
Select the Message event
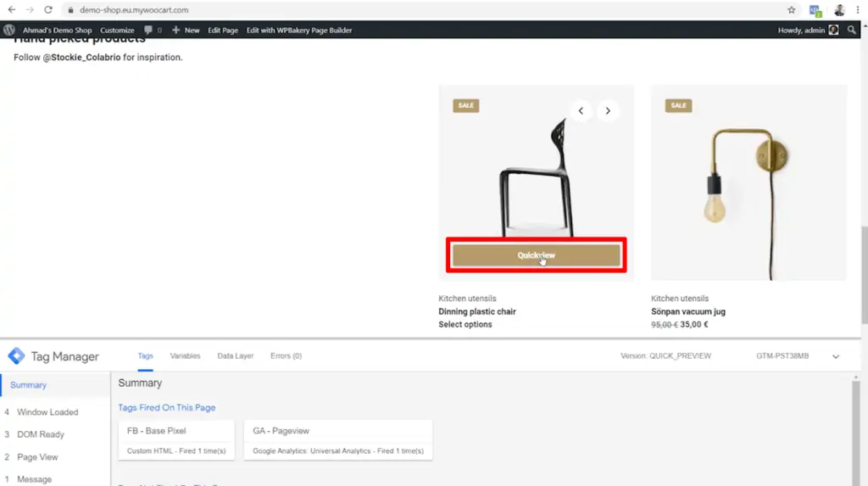[34, 479]
